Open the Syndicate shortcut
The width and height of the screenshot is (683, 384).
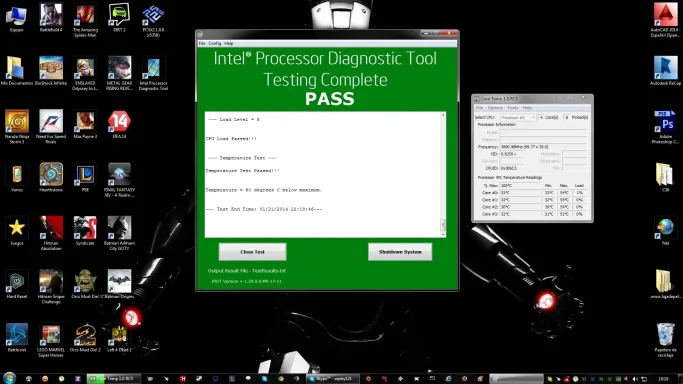(x=85, y=229)
